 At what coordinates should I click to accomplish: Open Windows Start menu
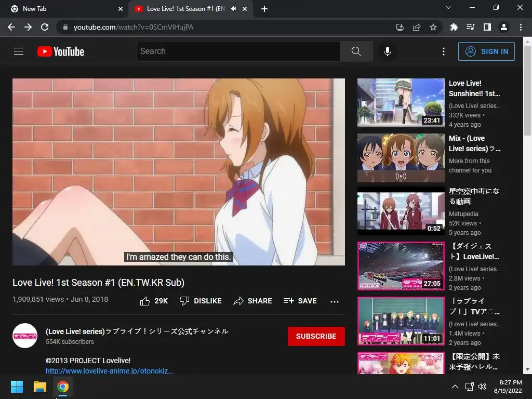pyautogui.click(x=17, y=387)
